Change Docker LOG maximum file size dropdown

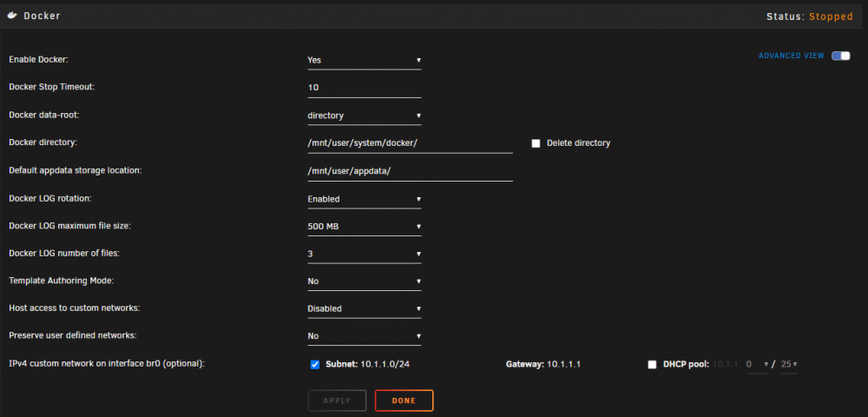(x=365, y=227)
